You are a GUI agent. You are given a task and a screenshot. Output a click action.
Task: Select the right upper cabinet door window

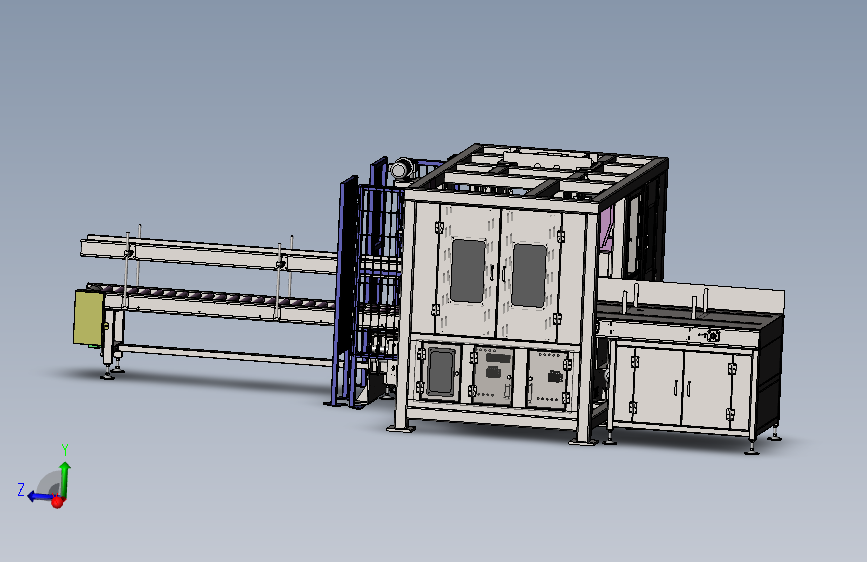coord(529,275)
